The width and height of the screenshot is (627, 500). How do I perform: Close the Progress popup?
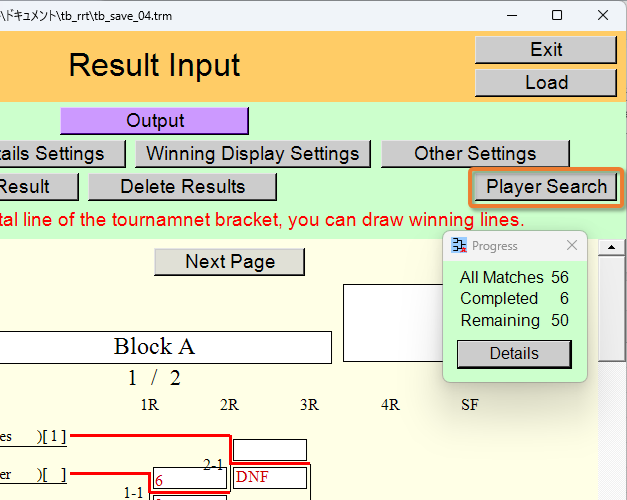click(572, 245)
